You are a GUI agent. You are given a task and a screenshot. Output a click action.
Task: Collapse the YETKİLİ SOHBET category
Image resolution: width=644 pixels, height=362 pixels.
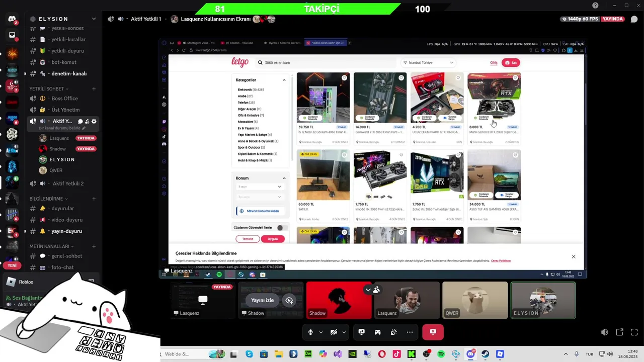(49, 89)
